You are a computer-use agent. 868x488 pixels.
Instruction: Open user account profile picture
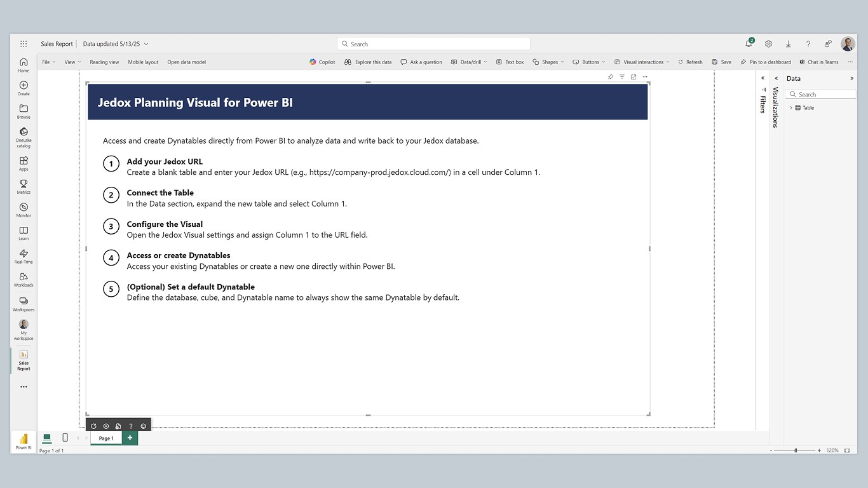848,44
